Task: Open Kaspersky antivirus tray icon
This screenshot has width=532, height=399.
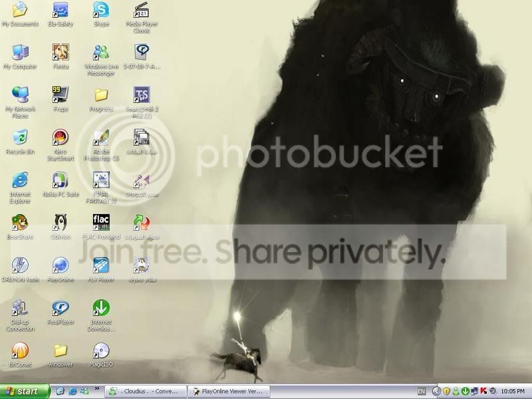Action: tap(483, 391)
